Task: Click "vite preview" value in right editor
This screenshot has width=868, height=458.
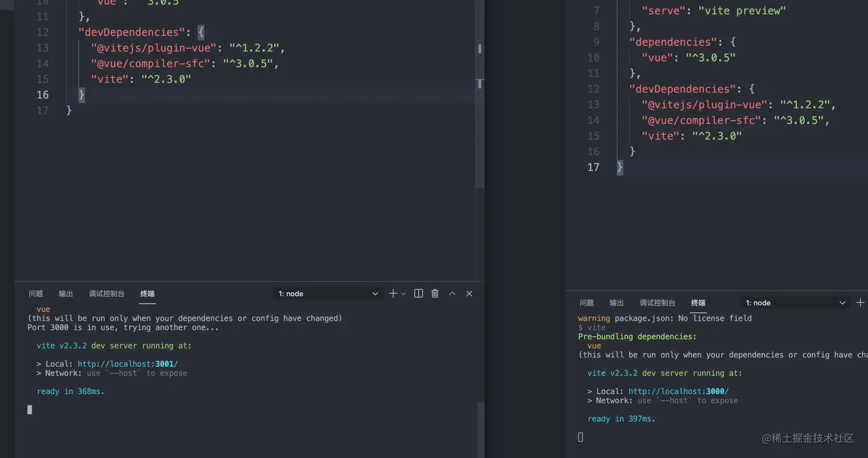Action: [x=742, y=10]
